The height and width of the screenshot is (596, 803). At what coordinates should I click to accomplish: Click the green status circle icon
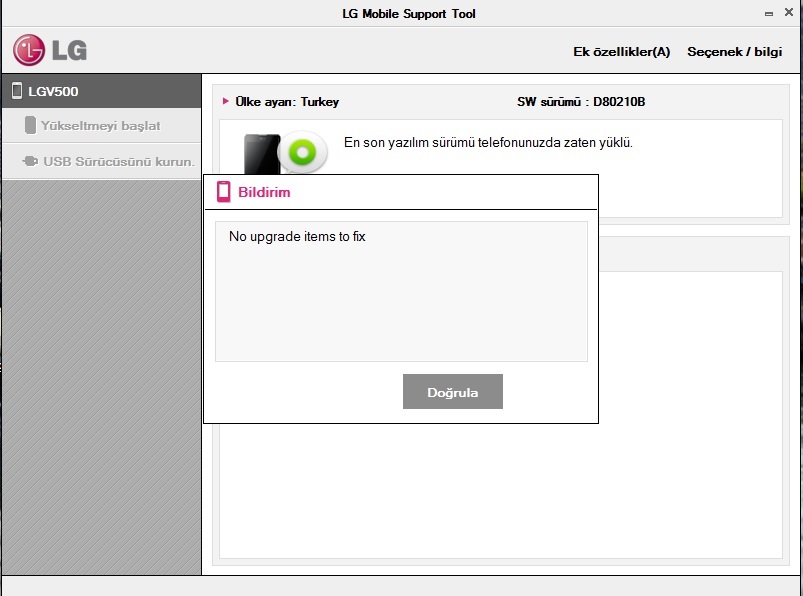(x=302, y=152)
